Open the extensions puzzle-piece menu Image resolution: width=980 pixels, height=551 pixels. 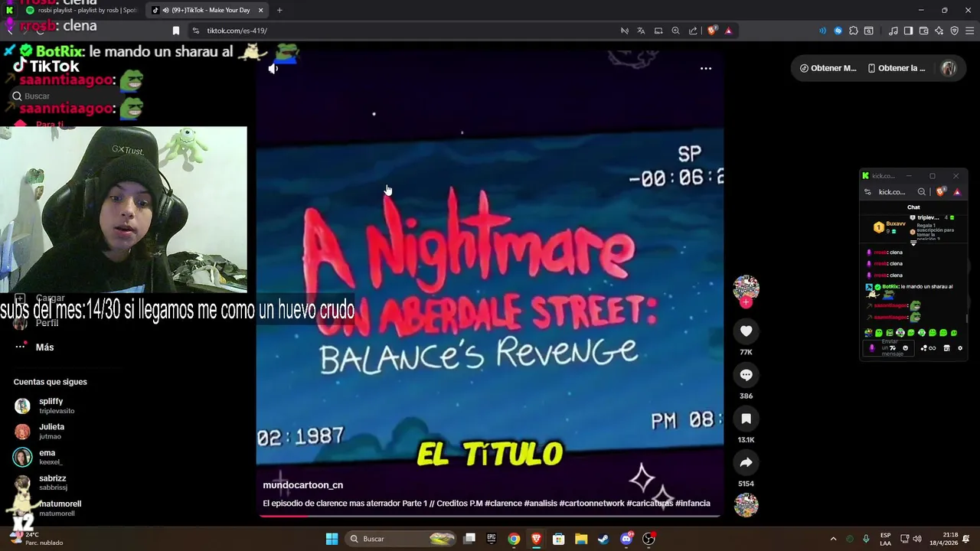pyautogui.click(x=854, y=31)
